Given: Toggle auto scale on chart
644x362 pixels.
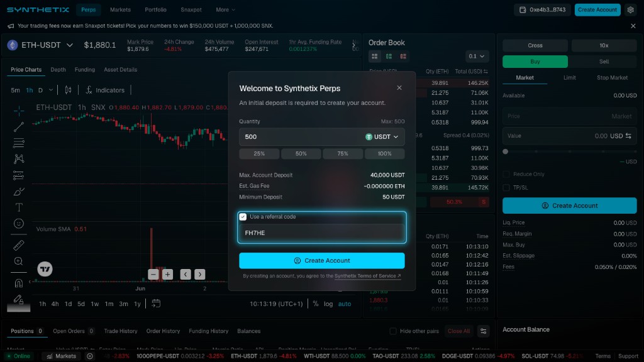Looking at the screenshot, I should click(345, 304).
